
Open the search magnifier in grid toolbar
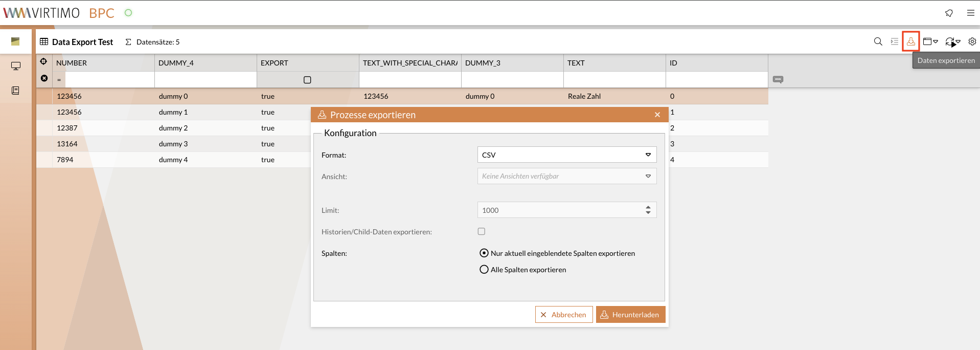(878, 41)
